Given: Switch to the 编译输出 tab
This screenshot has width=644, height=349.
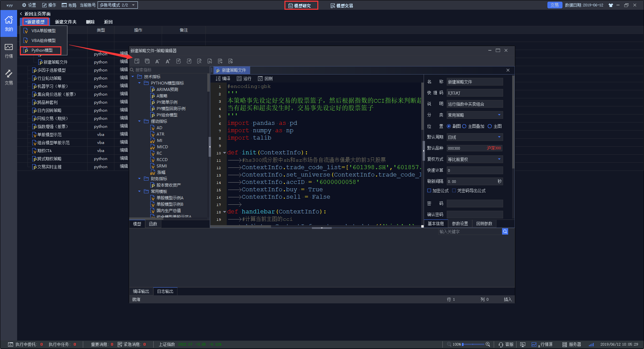Looking at the screenshot, I should click(x=141, y=291).
